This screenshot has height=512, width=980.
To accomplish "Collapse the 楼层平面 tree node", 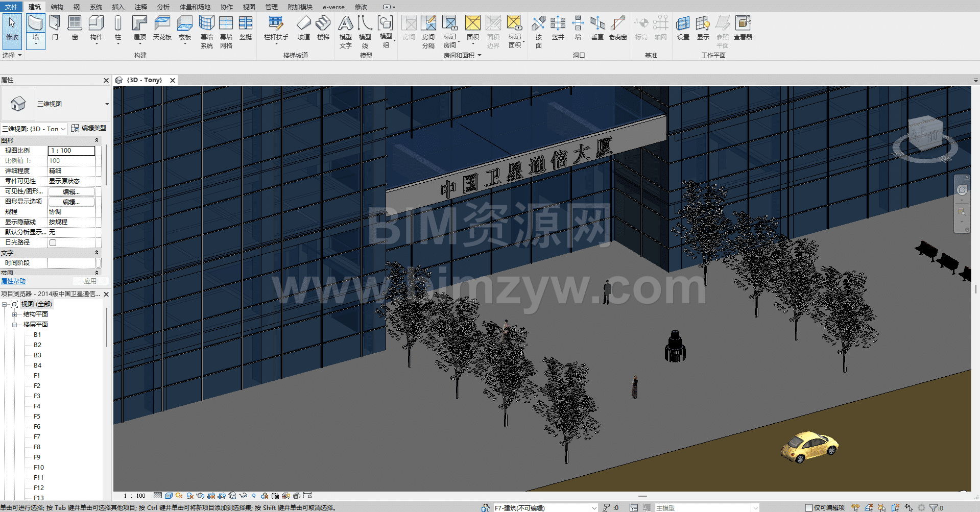I will click(x=14, y=325).
